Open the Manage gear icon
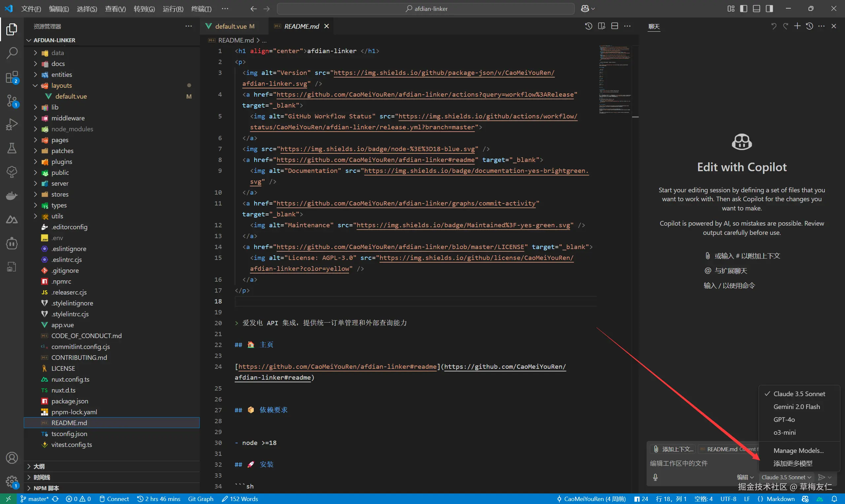This screenshot has height=504, width=845. pyautogui.click(x=12, y=482)
